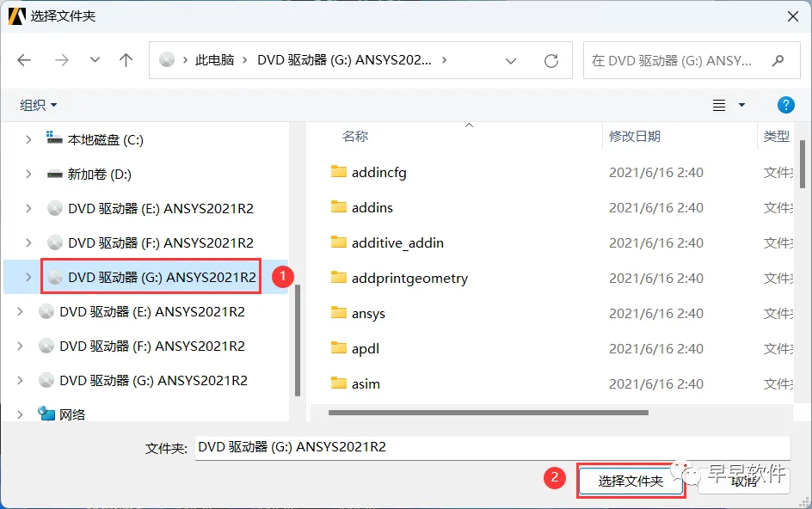Sort by 修改日期 column header
812x509 pixels.
(x=635, y=136)
